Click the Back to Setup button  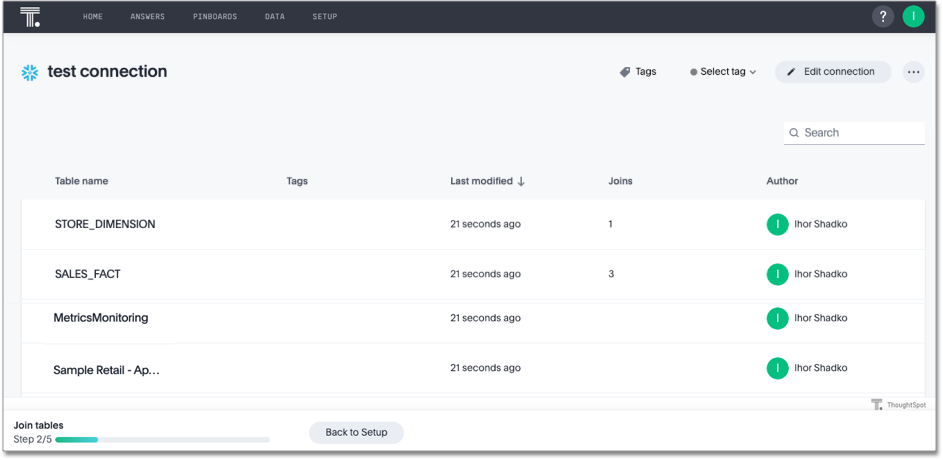point(356,432)
